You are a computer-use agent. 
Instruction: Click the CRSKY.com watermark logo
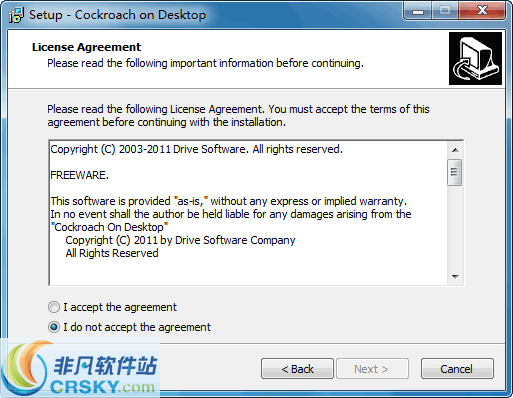tap(80, 368)
